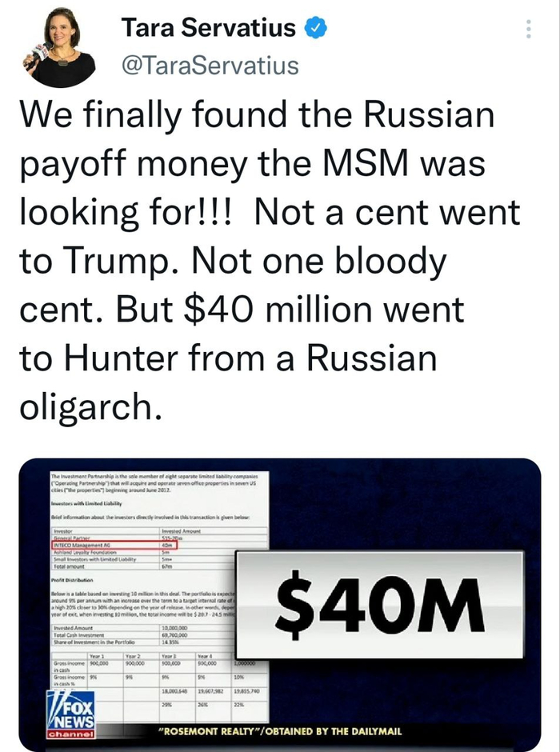Open the @TaraServatius handle link
Image resolution: width=560 pixels, height=752 pixels.
click(210, 66)
